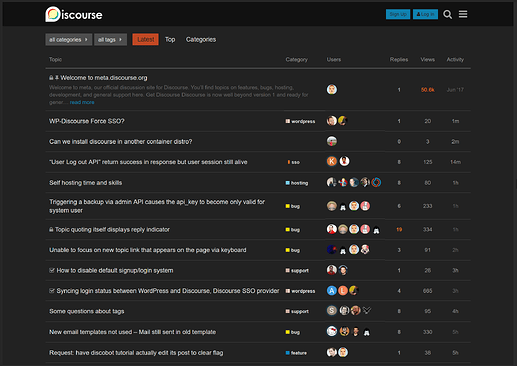Image resolution: width=517 pixels, height=366 pixels.
Task: Open the search magnifier icon
Action: tap(447, 14)
